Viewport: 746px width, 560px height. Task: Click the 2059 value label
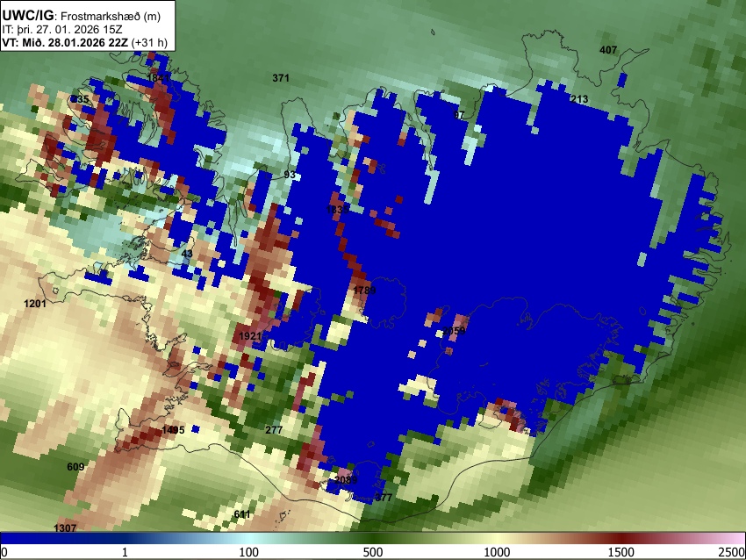coord(454,331)
